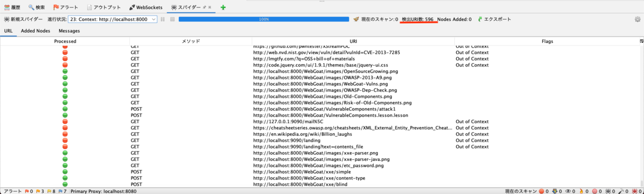
Task: Stop the spider scan
Action: click(x=172, y=19)
